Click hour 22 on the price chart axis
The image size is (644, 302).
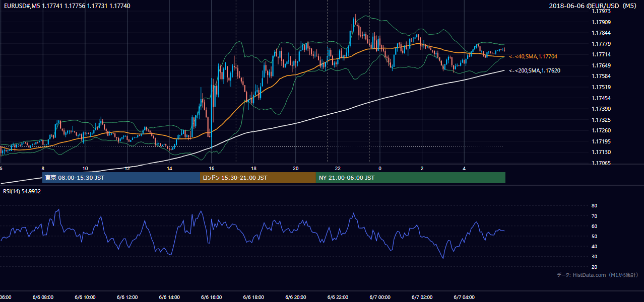(x=338, y=169)
